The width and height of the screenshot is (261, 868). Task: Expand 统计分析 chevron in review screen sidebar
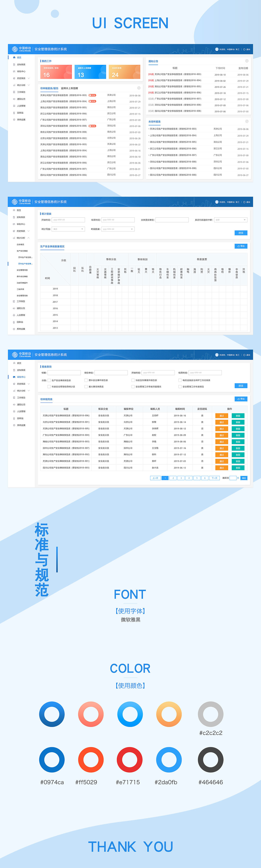(x=29, y=391)
